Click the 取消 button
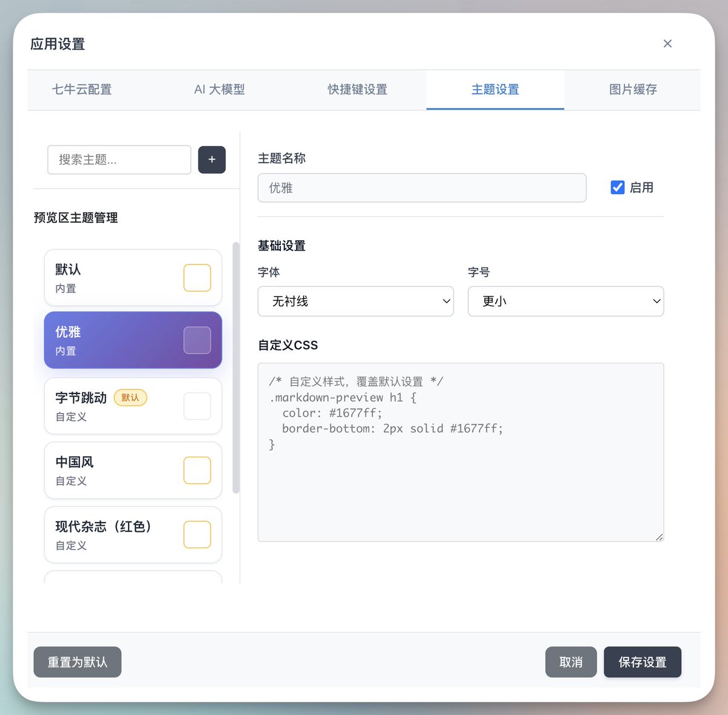728x715 pixels. tap(571, 662)
